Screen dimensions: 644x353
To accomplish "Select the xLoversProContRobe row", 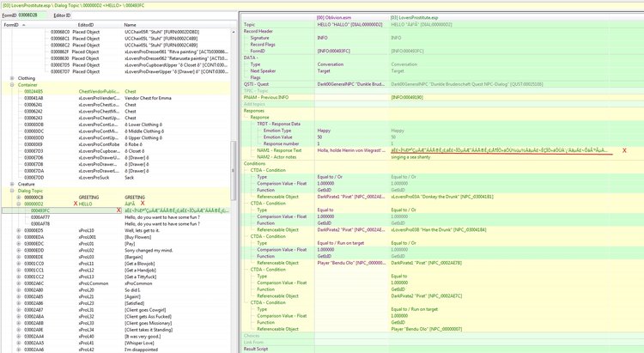I will pyautogui.click(x=116, y=144).
